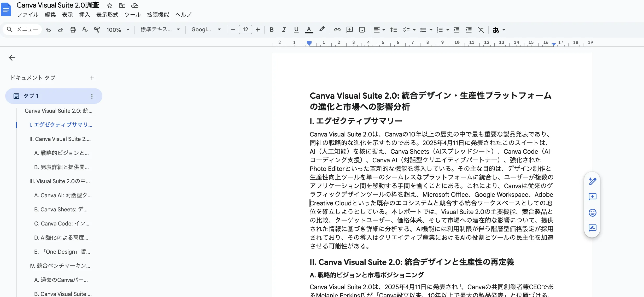This screenshot has width=644, height=297.
Task: Click the numbered list icon
Action: [440, 30]
